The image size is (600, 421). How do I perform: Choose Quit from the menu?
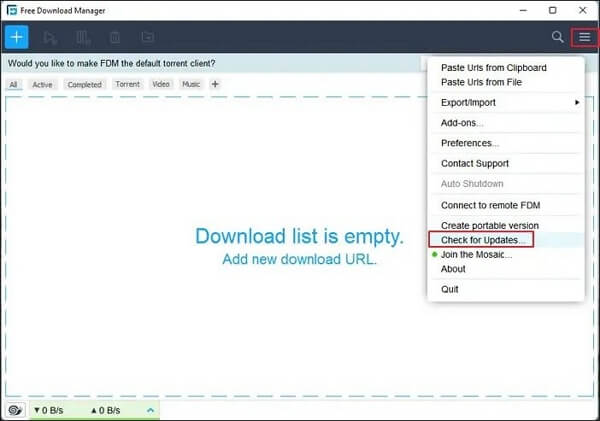pyautogui.click(x=506, y=289)
